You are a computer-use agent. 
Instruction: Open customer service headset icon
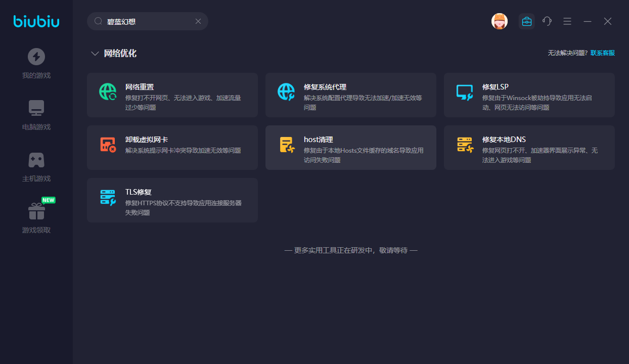click(x=547, y=21)
